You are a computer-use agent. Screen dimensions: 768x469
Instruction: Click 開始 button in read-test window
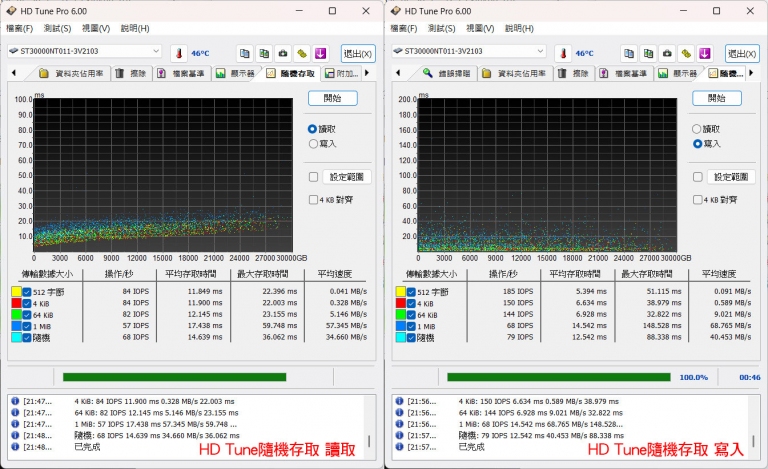coord(333,98)
